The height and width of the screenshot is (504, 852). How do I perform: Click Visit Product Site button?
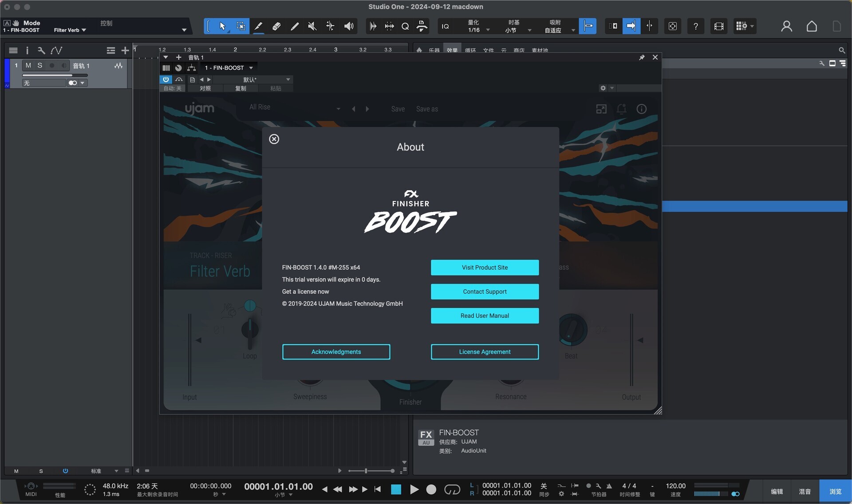[x=485, y=268]
